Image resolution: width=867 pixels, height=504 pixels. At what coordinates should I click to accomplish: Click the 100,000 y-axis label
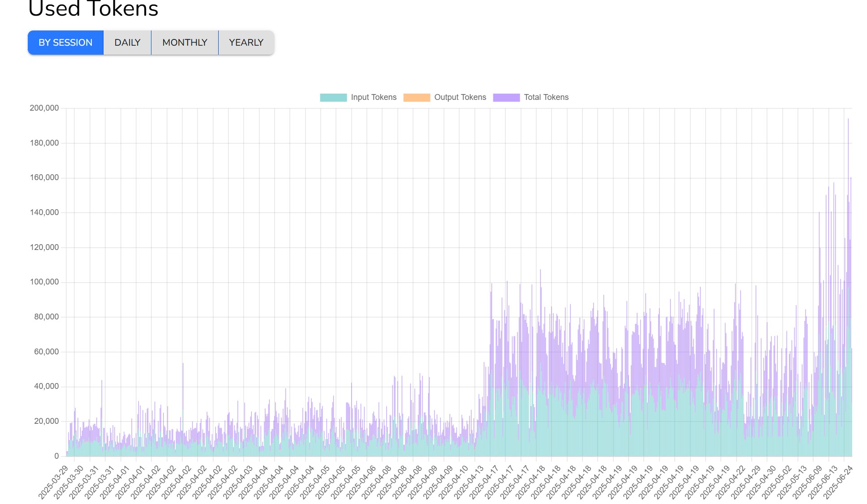coord(44,282)
